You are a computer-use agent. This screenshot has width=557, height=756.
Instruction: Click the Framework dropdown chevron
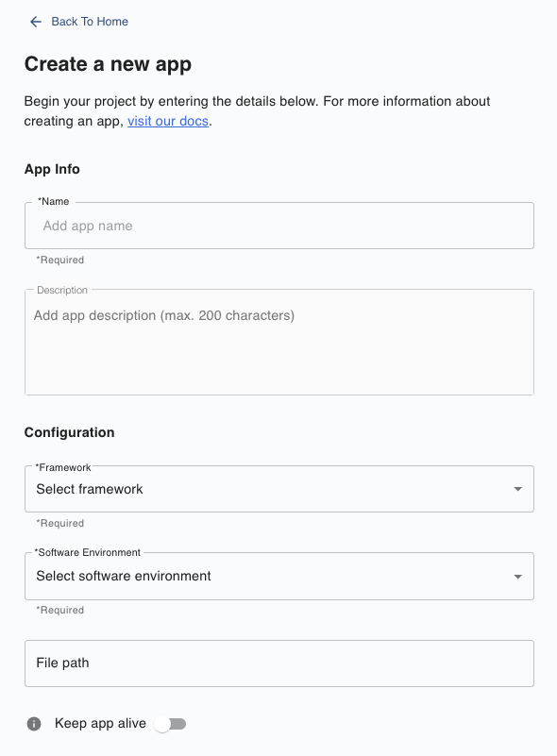pos(517,489)
